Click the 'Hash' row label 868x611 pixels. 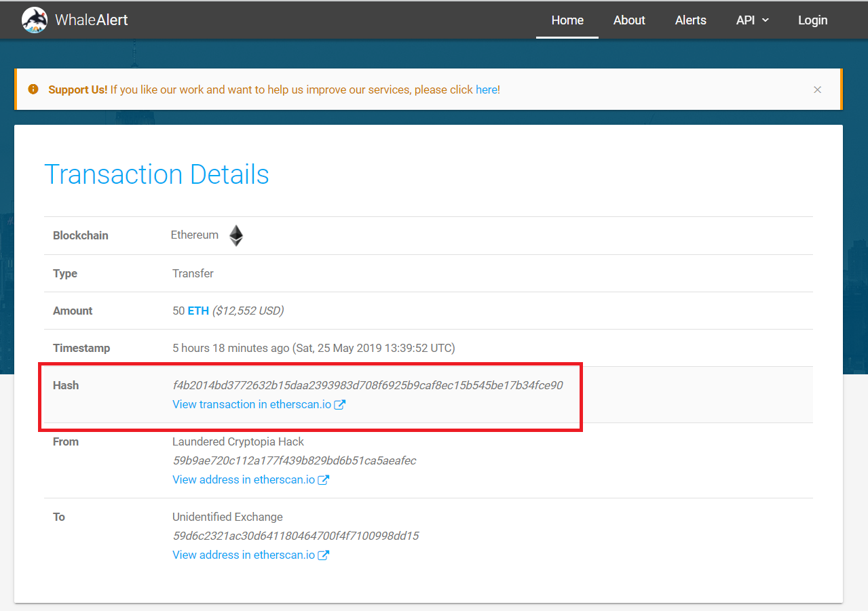coord(66,385)
